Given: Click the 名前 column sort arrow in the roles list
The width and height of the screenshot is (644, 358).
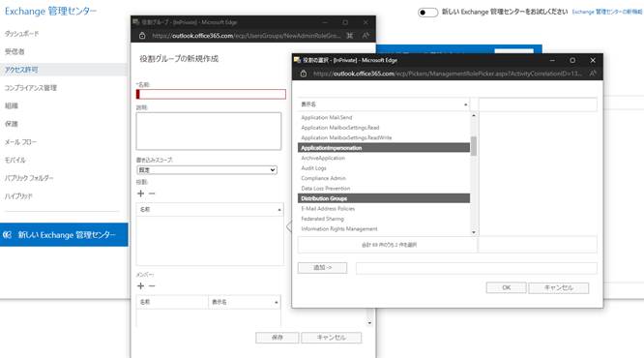Looking at the screenshot, I should tap(279, 210).
